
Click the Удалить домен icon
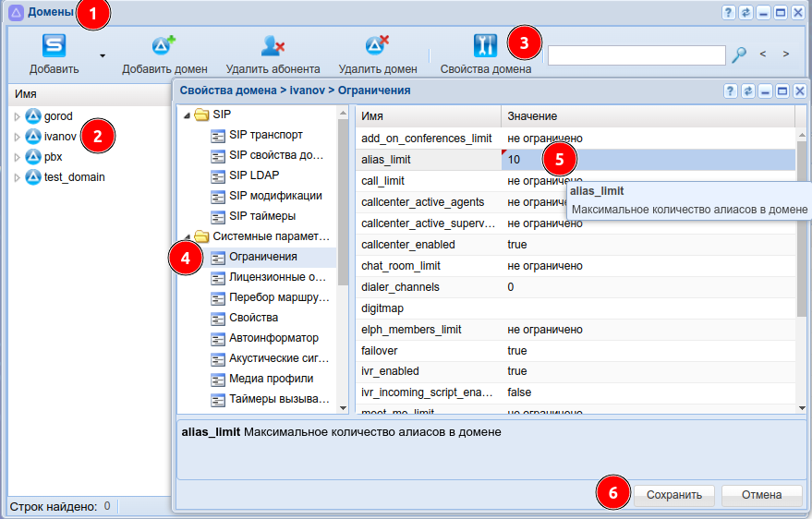coord(377,46)
